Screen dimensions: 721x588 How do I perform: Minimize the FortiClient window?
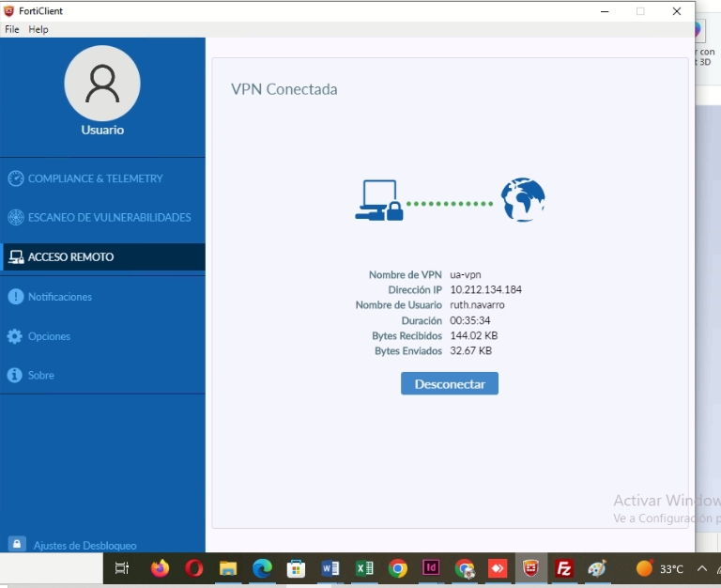[606, 11]
